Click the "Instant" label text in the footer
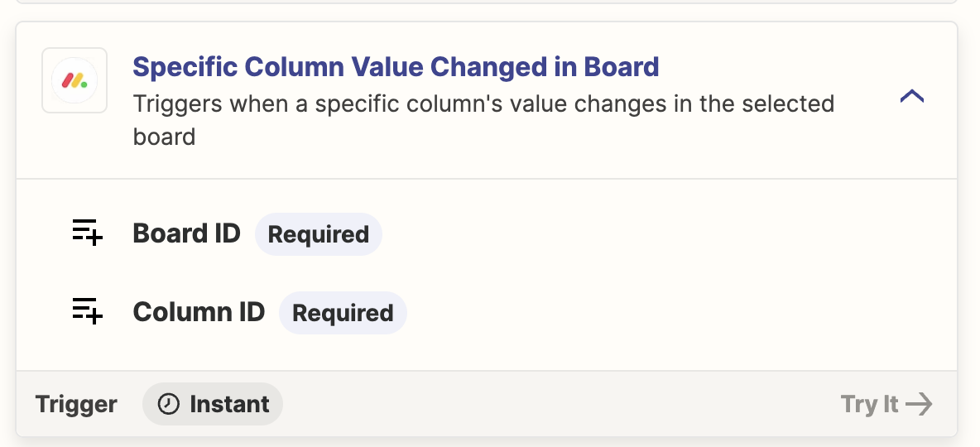Screen dimensions: 980x447 [x=229, y=404]
